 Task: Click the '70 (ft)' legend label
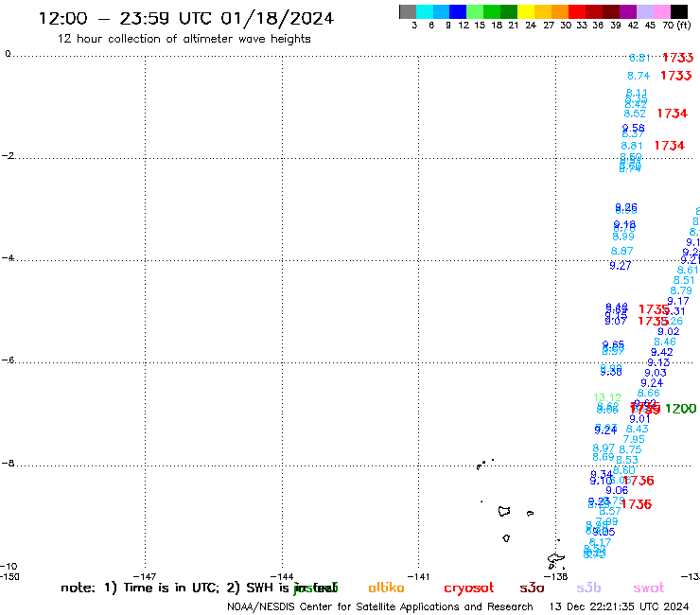(x=676, y=25)
